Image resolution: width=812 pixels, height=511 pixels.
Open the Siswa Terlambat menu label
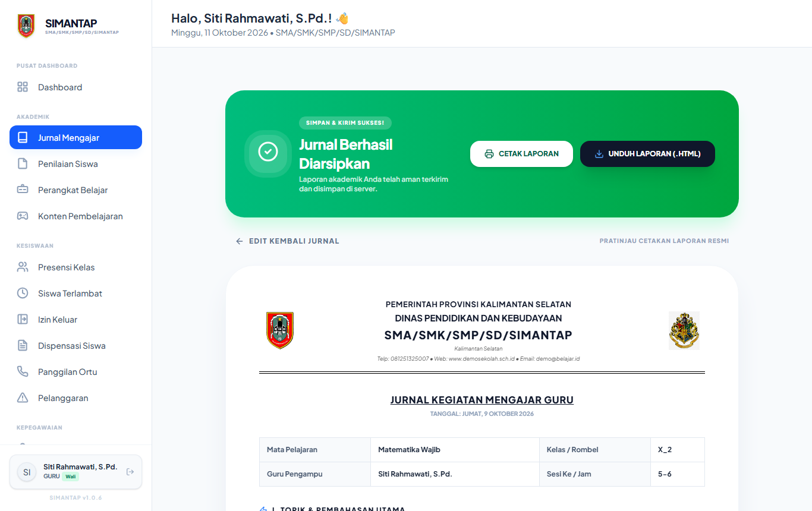(x=70, y=293)
